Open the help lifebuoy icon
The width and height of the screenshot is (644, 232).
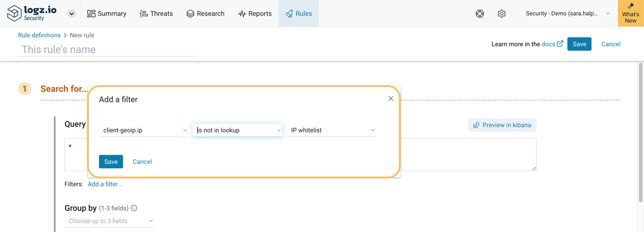(x=479, y=14)
